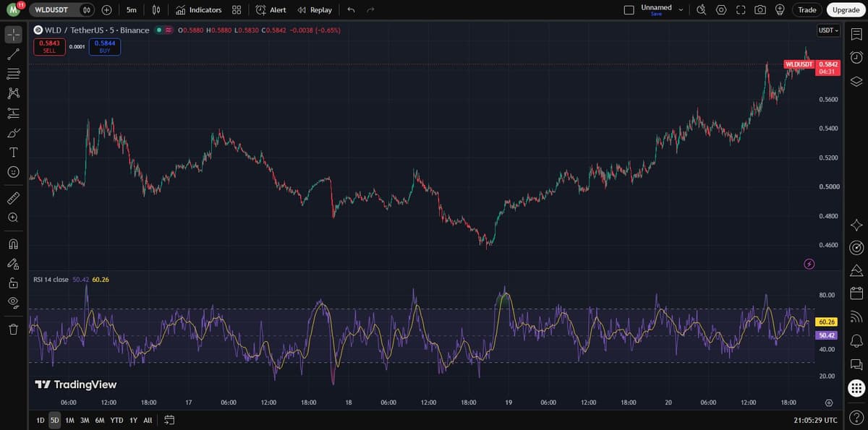Add a compare symbol with plus icon
Image resolution: width=868 pixels, height=430 pixels.
pyautogui.click(x=106, y=10)
